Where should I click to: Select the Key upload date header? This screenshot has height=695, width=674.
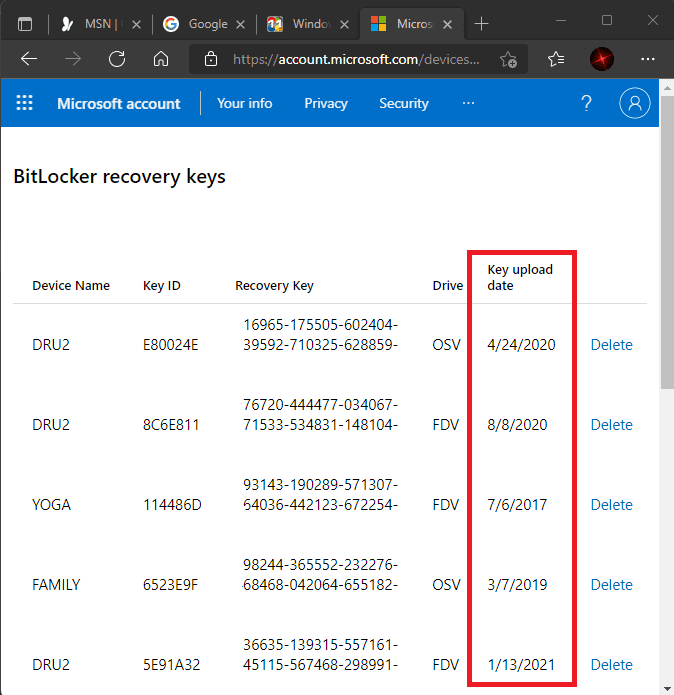pos(520,277)
